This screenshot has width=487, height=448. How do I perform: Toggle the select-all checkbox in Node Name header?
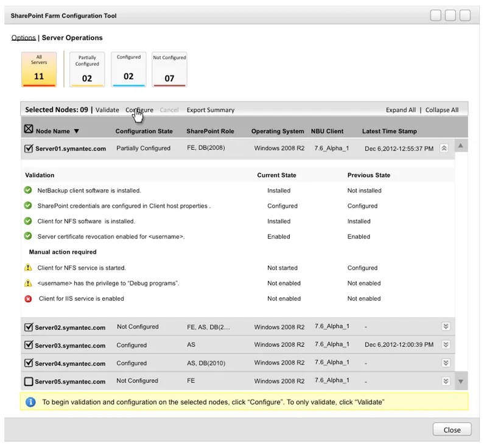tap(29, 129)
